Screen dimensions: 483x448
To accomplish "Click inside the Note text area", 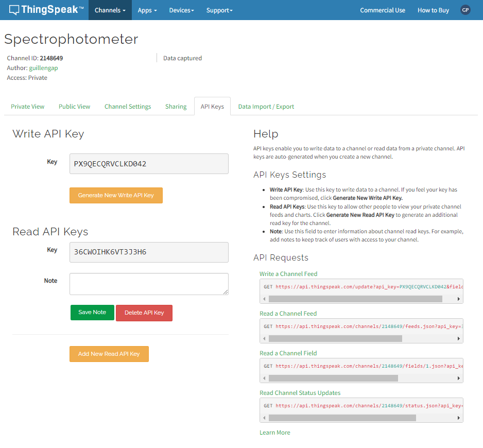I will [149, 284].
